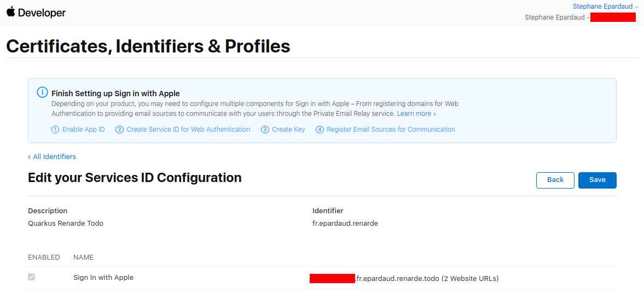Click the circled step 1 icon
The width and height of the screenshot is (644, 293).
click(x=55, y=130)
